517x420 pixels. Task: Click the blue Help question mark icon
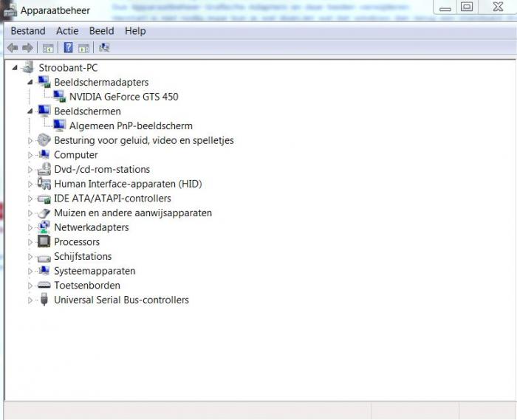pos(68,48)
